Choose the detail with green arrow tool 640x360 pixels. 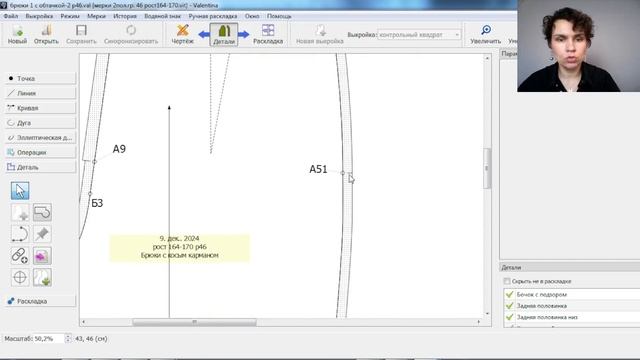[x=42, y=278]
